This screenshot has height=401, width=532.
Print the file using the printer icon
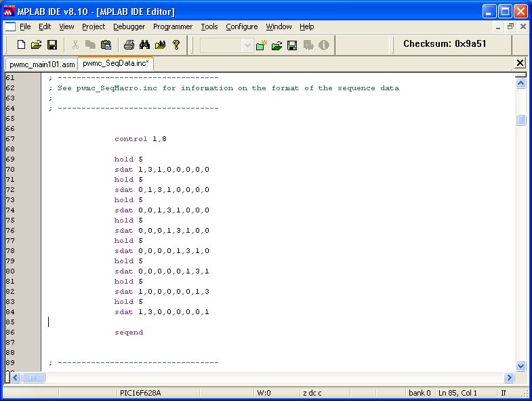129,45
